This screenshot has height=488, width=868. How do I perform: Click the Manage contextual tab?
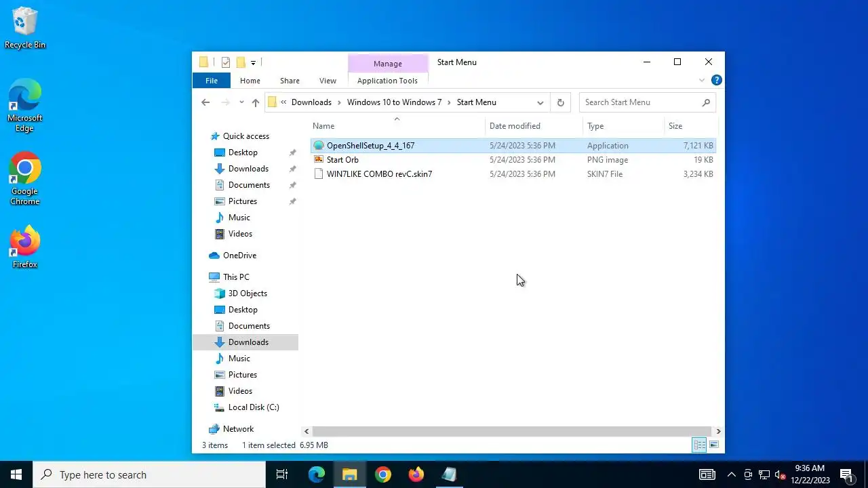(388, 64)
